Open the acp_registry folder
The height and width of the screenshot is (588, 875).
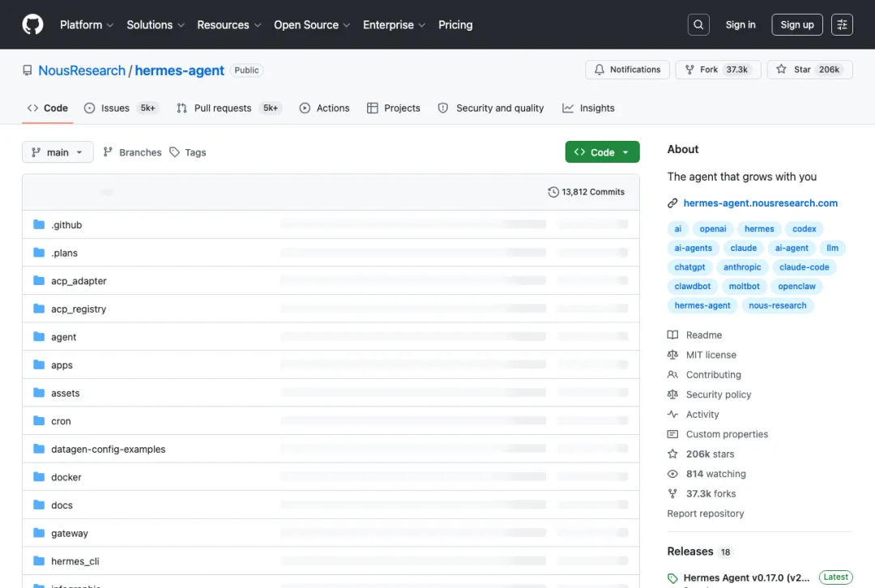click(79, 309)
